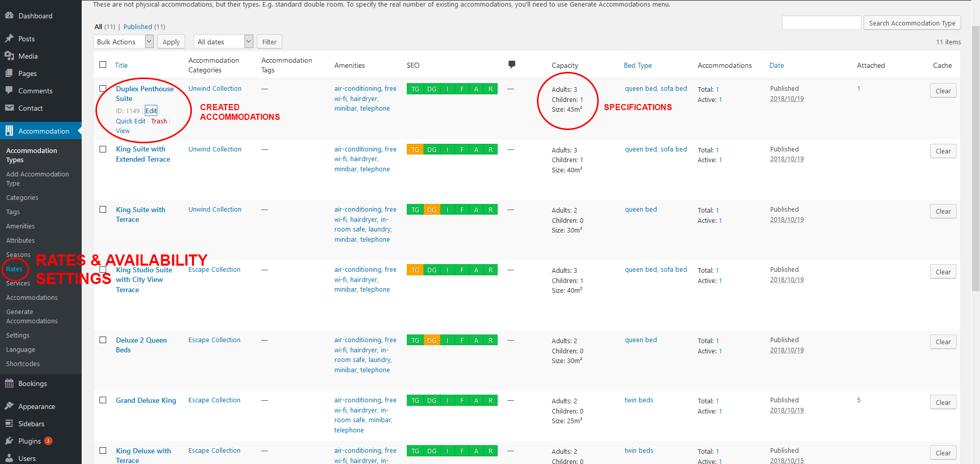Click the Comments bubble icon in sidebar

pos(9,90)
